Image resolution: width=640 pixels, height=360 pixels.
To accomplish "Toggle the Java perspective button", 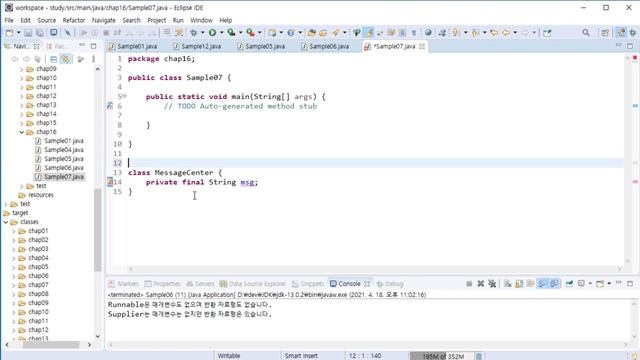I will (x=621, y=33).
